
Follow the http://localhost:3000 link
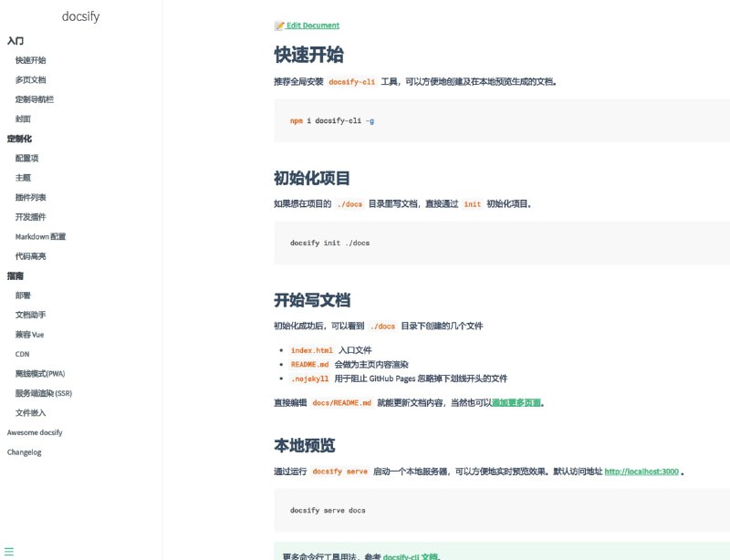tap(644, 472)
